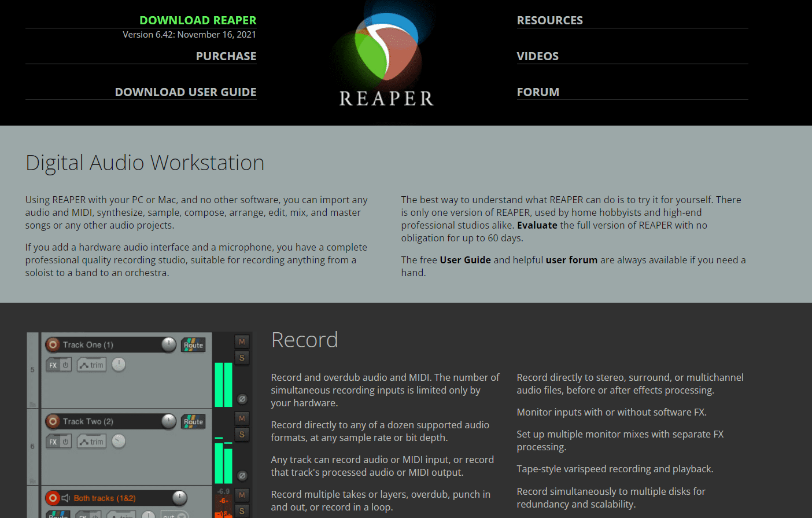812x518 pixels.
Task: Open the RESOURCES section
Action: 550,20
